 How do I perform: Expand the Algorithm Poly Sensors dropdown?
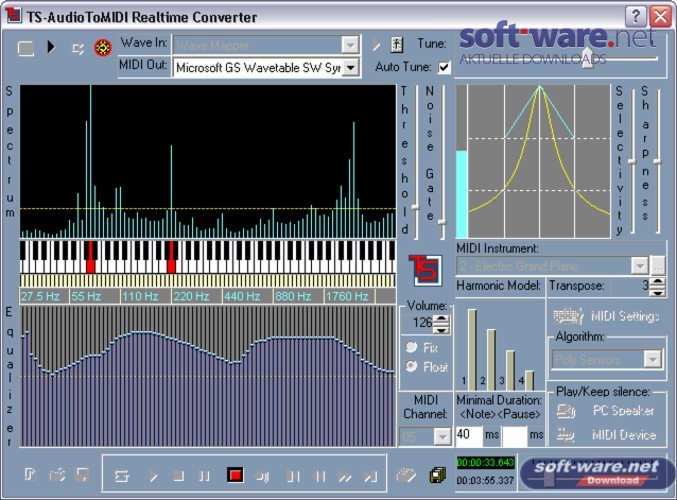[x=653, y=359]
